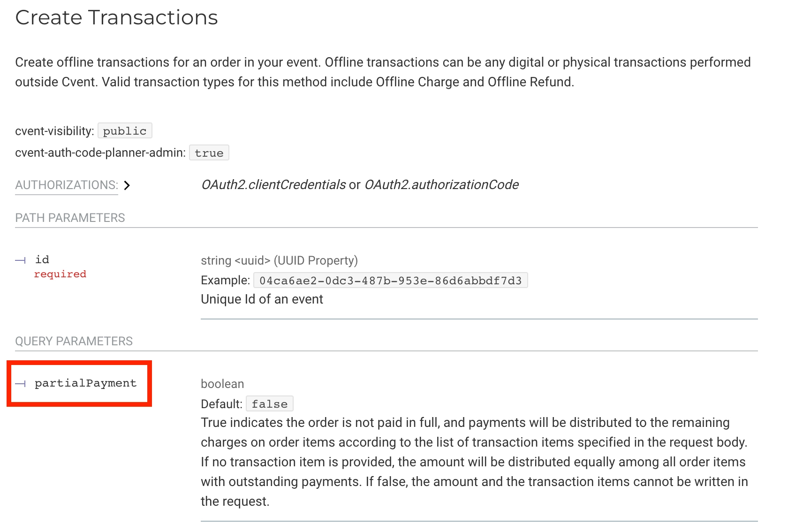Select the example UUID value
Screen dimensions: 788x532
click(x=390, y=281)
